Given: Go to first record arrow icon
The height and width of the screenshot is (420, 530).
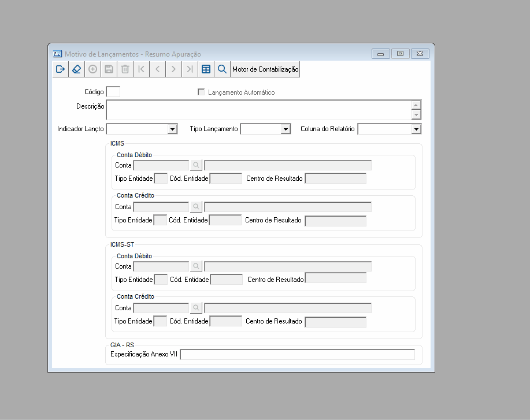Looking at the screenshot, I should click(x=141, y=69).
